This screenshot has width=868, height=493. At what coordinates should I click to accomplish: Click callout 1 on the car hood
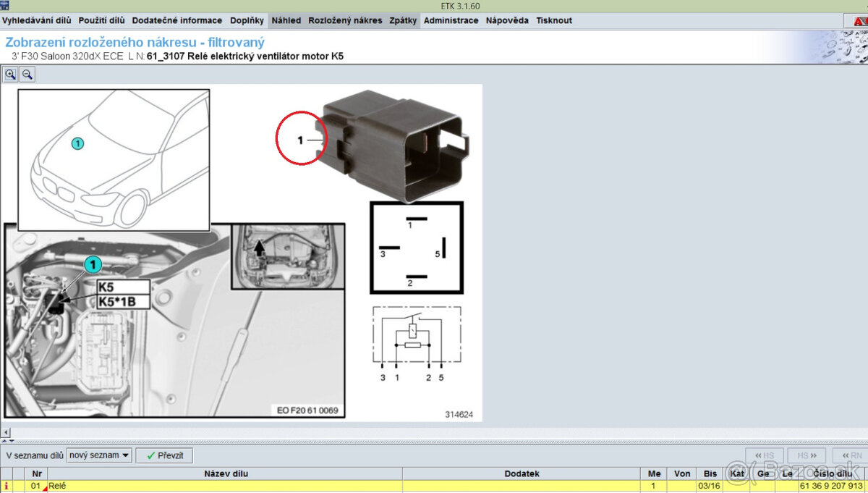(77, 143)
